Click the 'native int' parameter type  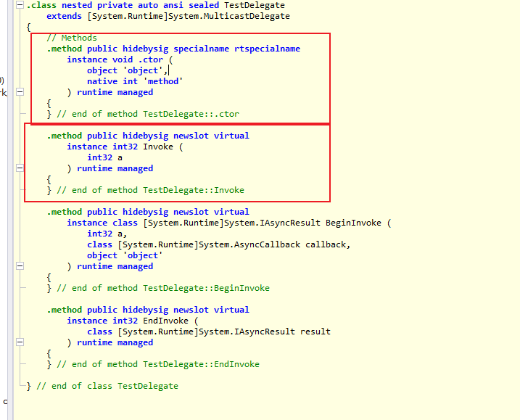[112, 82]
